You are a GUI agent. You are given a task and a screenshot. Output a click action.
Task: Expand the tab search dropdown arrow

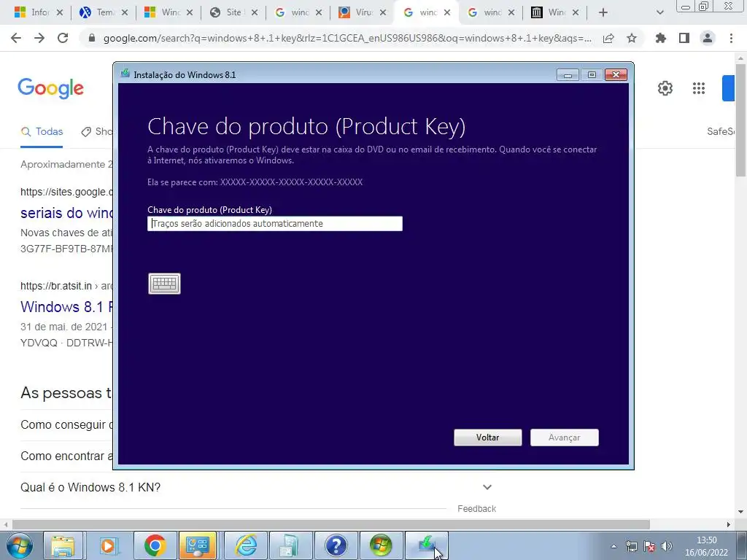coord(659,12)
